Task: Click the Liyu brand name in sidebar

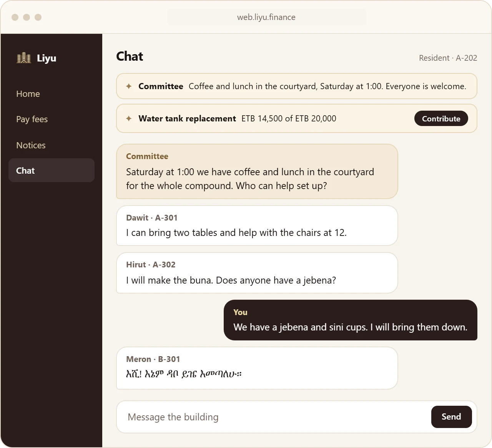Action: click(47, 58)
